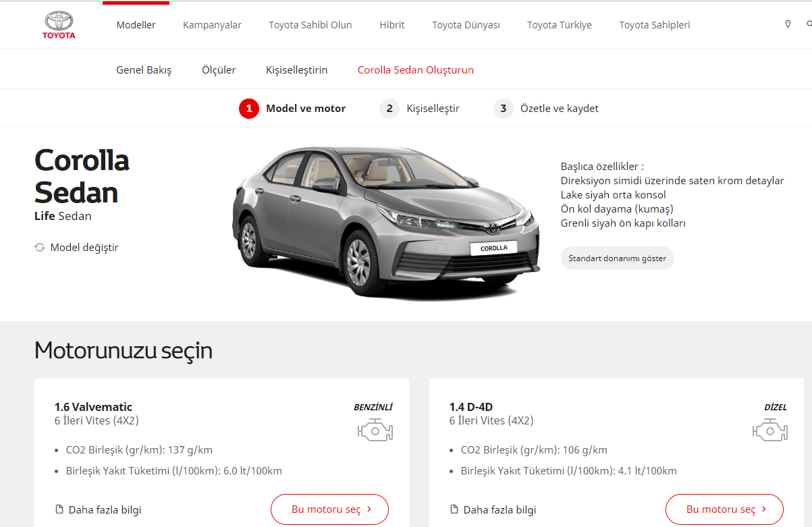Open the dealer location pin icon
This screenshot has height=527, width=812.
click(788, 24)
